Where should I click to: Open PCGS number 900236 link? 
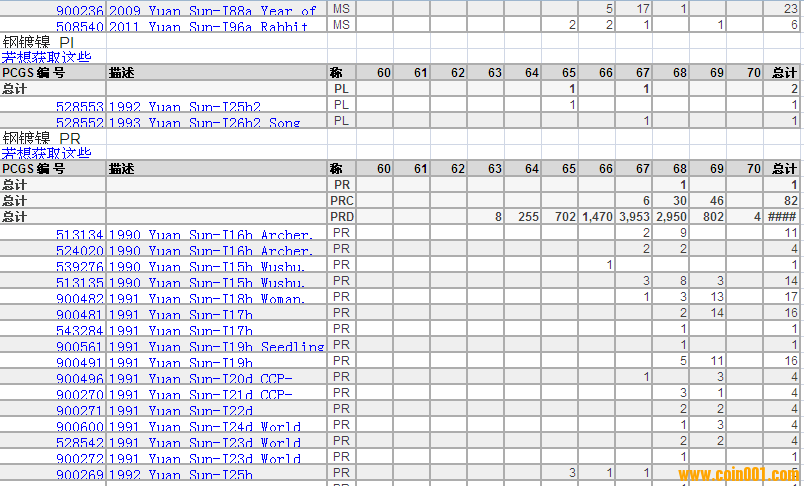(x=79, y=10)
